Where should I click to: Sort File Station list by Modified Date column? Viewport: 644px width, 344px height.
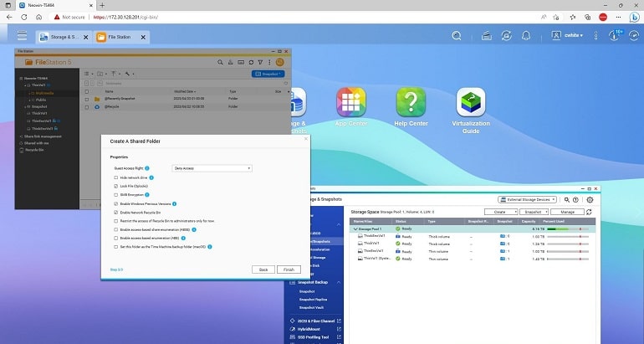point(185,92)
